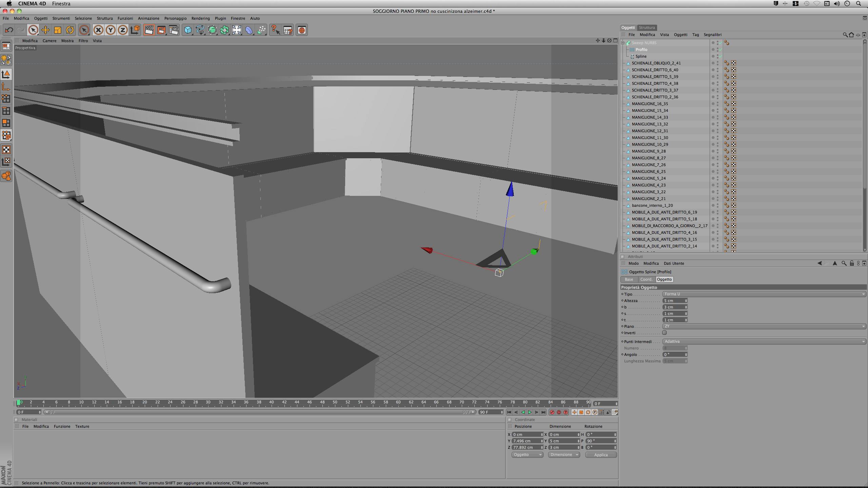The image size is (868, 488).
Task: Add a cube primitive object
Action: coord(188,30)
